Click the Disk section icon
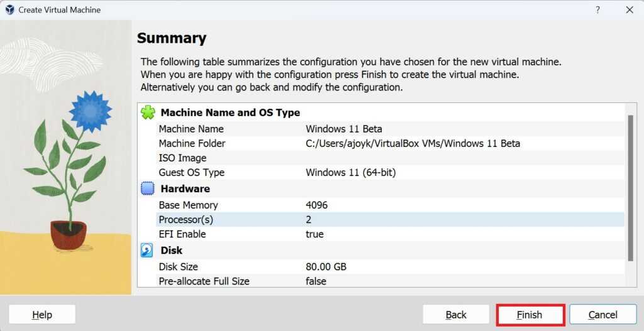The height and width of the screenshot is (331, 644). coord(147,250)
